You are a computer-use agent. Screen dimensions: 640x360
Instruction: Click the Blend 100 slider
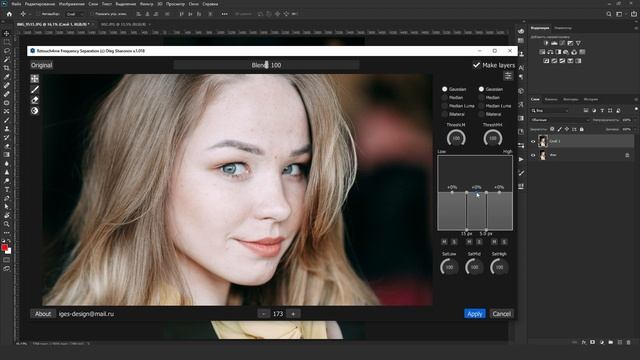tap(267, 65)
